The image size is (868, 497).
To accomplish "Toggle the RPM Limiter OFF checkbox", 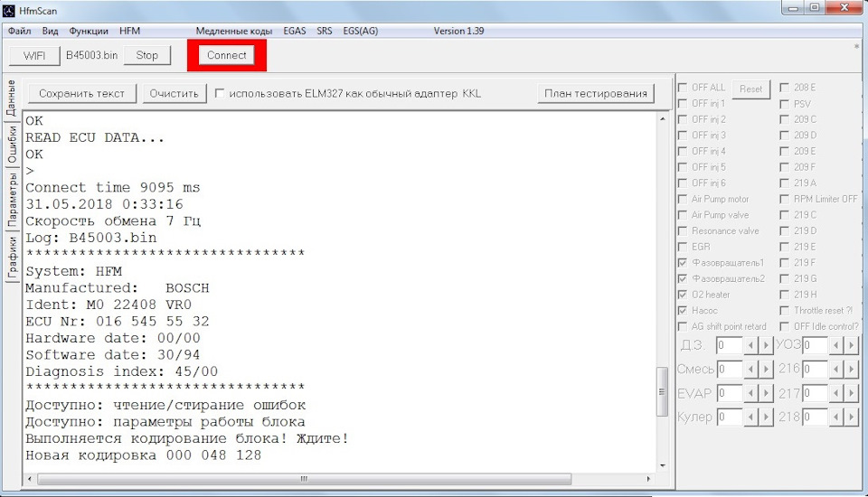I will 785,199.
